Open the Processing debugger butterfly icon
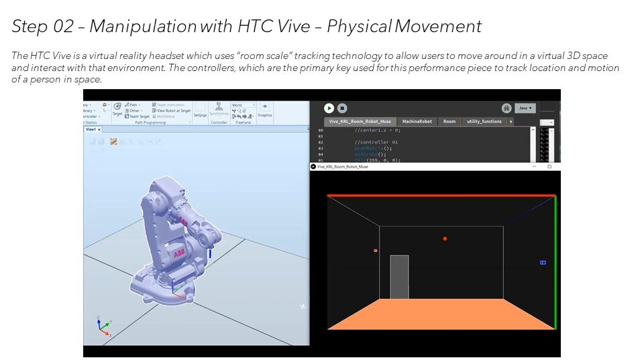The height and width of the screenshot is (362, 644). point(506,108)
